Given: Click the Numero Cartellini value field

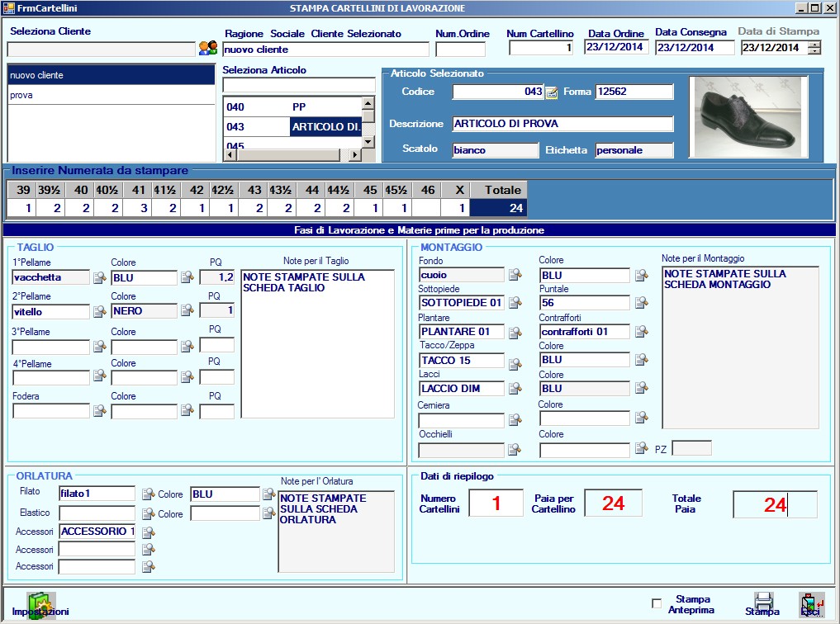Looking at the screenshot, I should coord(496,503).
